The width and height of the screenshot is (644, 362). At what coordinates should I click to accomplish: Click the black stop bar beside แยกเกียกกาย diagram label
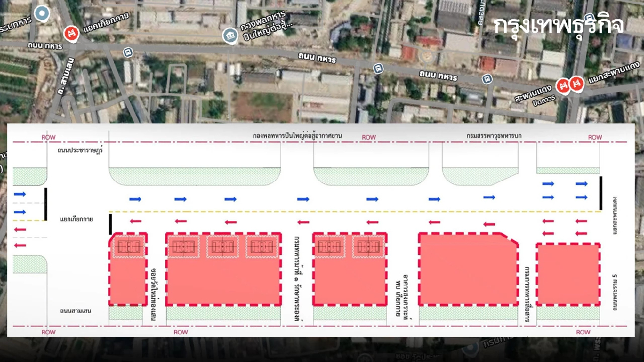[111, 224]
